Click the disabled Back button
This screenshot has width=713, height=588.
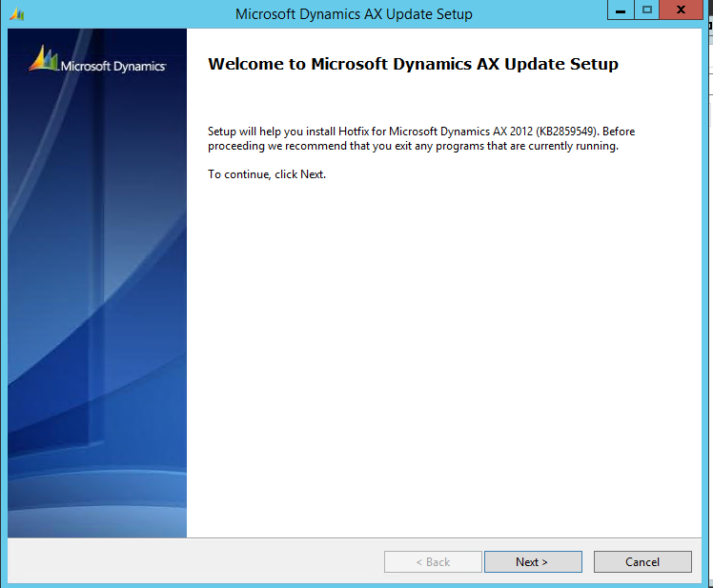pyautogui.click(x=433, y=561)
